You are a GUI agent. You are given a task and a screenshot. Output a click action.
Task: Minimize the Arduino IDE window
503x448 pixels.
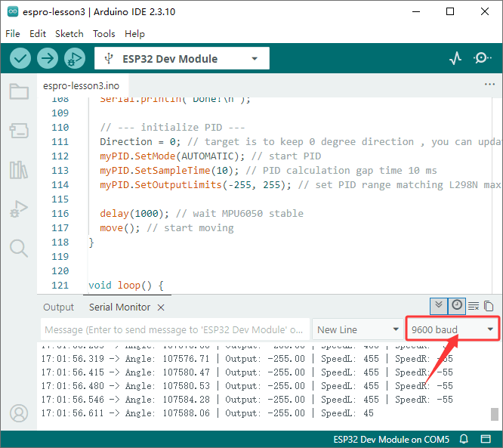pos(416,11)
